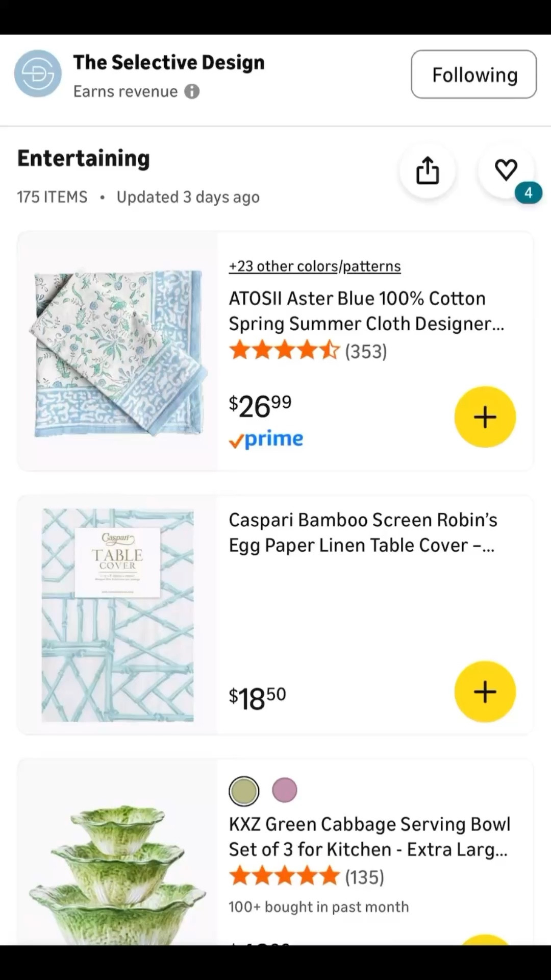Tap the Earns revenue info icon
The image size is (551, 980).
[x=191, y=91]
